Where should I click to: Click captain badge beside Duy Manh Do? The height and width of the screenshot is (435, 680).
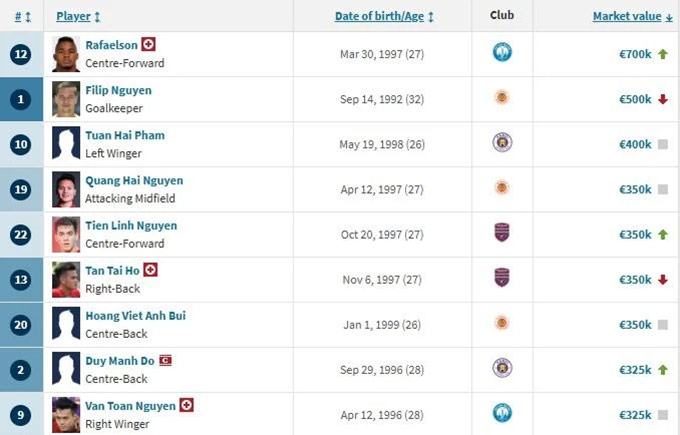pos(165,360)
